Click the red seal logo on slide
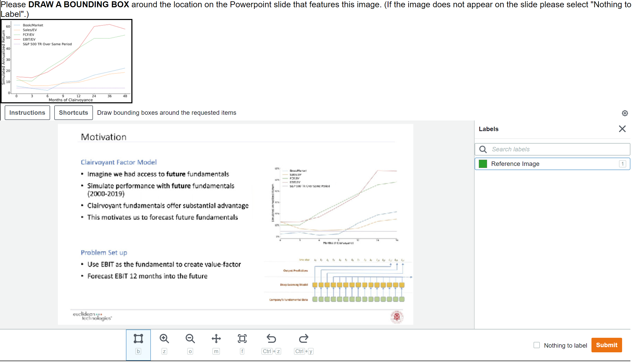 pyautogui.click(x=397, y=317)
